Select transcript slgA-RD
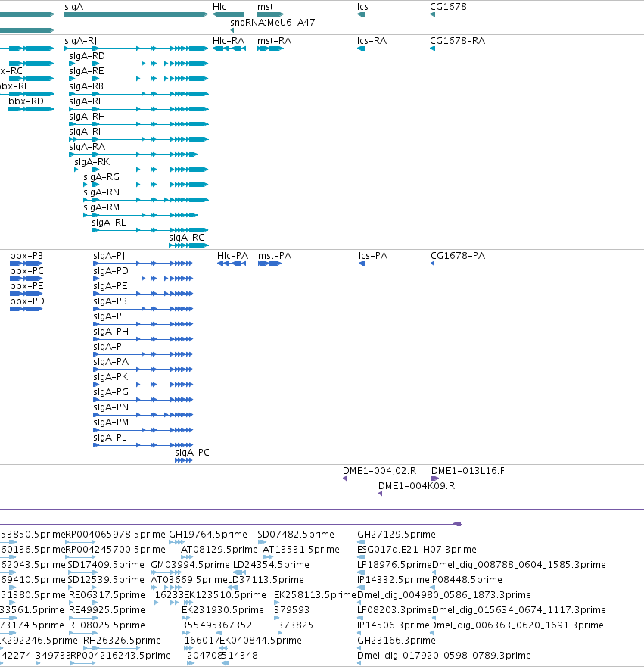644x667 pixels. 138,64
